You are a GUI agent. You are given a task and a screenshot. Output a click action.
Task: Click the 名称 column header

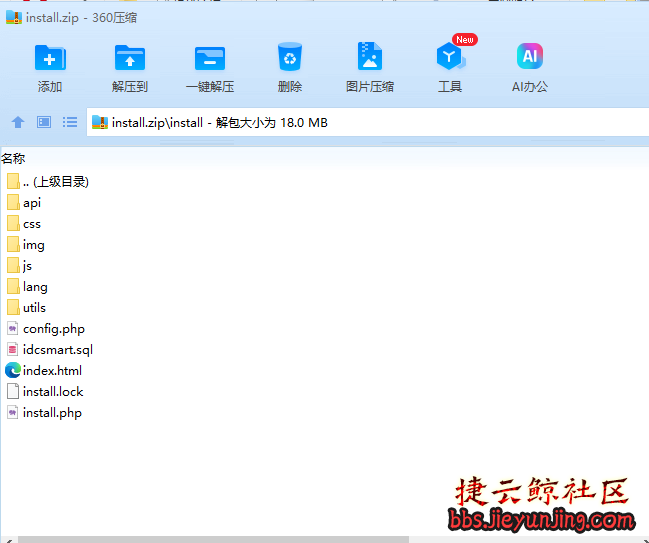tap(13, 159)
